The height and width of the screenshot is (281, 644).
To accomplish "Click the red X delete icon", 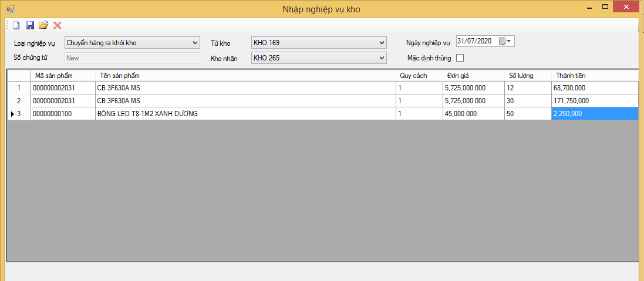I will [x=57, y=25].
